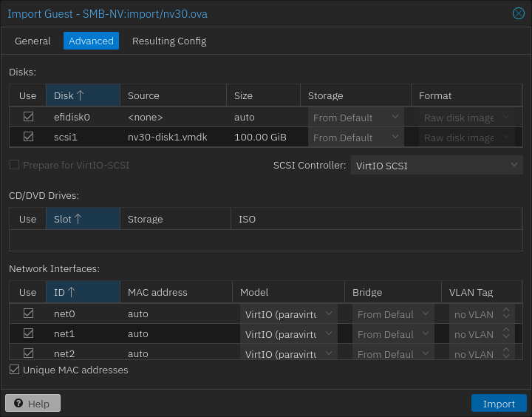
Task: Click the net1 VLAN Tag field
Action: tap(474, 334)
